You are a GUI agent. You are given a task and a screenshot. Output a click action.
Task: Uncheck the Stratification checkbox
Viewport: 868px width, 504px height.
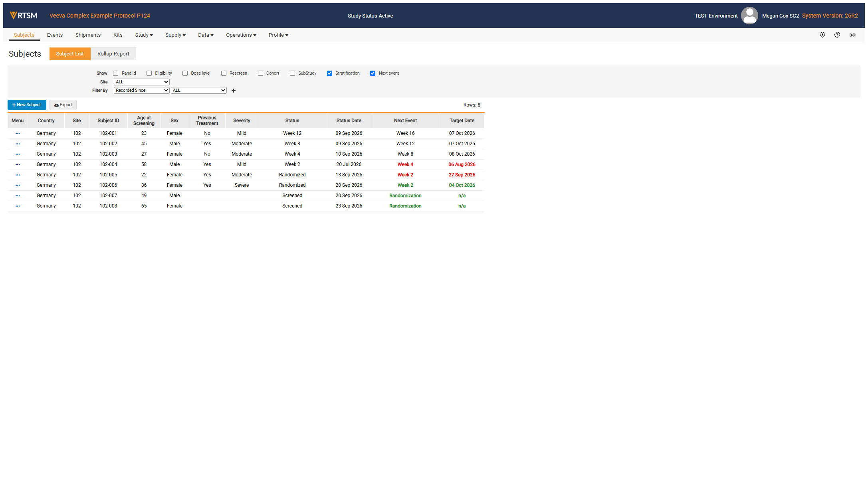coord(330,73)
